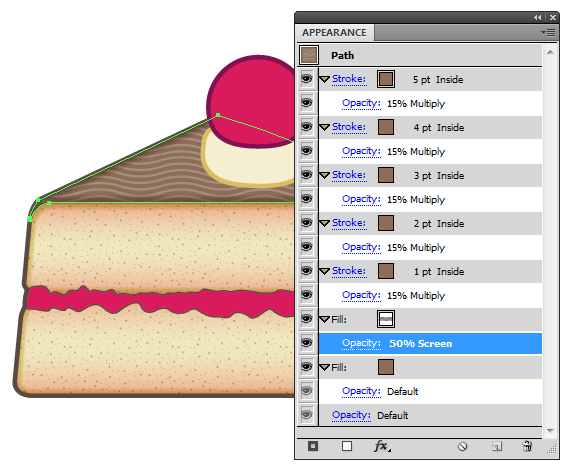Open the Stroke link for 3 pt stroke
The image size is (573, 470).
coord(349,175)
